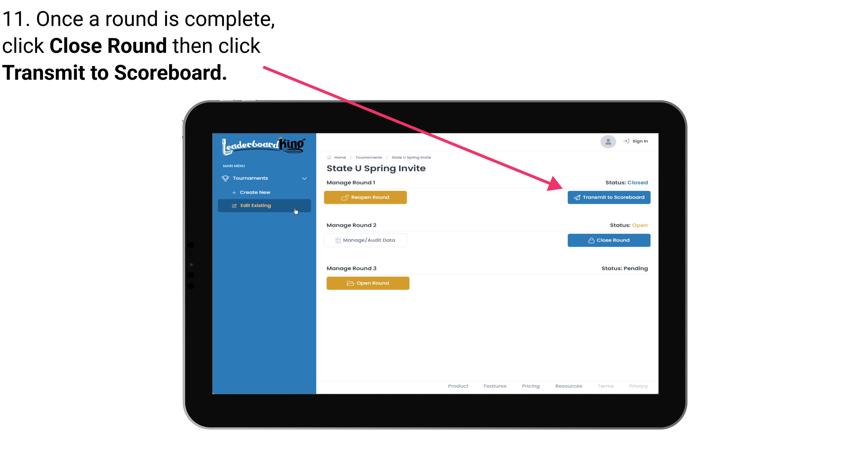Click the user profile avatar icon
The image size is (868, 467).
click(x=608, y=141)
